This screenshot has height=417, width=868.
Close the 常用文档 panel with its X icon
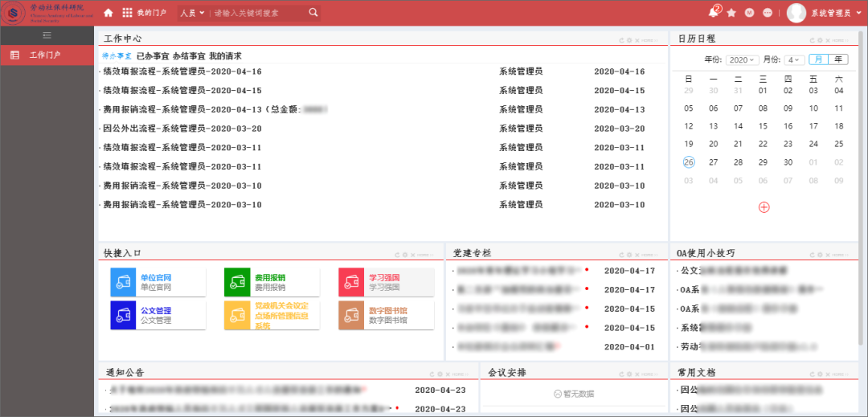(827, 374)
